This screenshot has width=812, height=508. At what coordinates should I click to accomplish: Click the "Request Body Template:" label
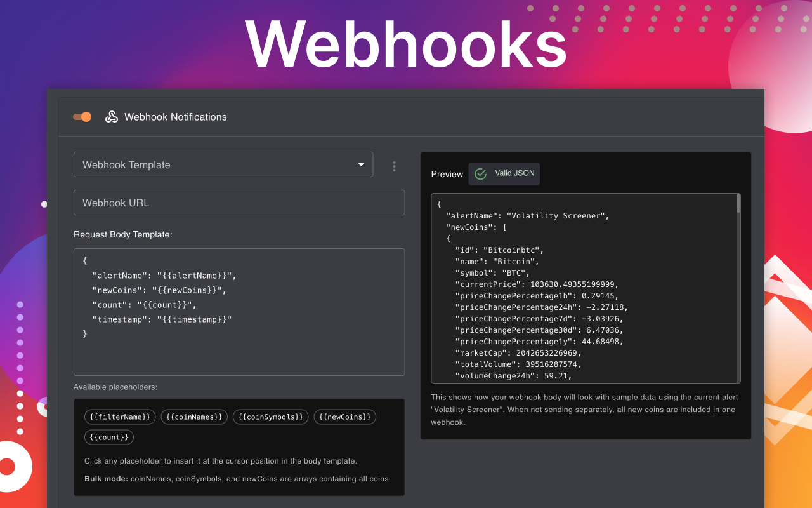pyautogui.click(x=123, y=234)
